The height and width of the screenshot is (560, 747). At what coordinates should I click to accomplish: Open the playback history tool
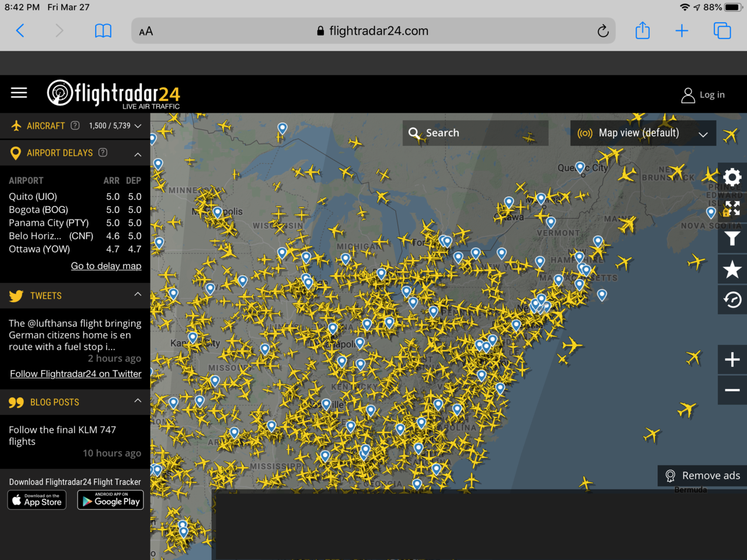tap(732, 300)
